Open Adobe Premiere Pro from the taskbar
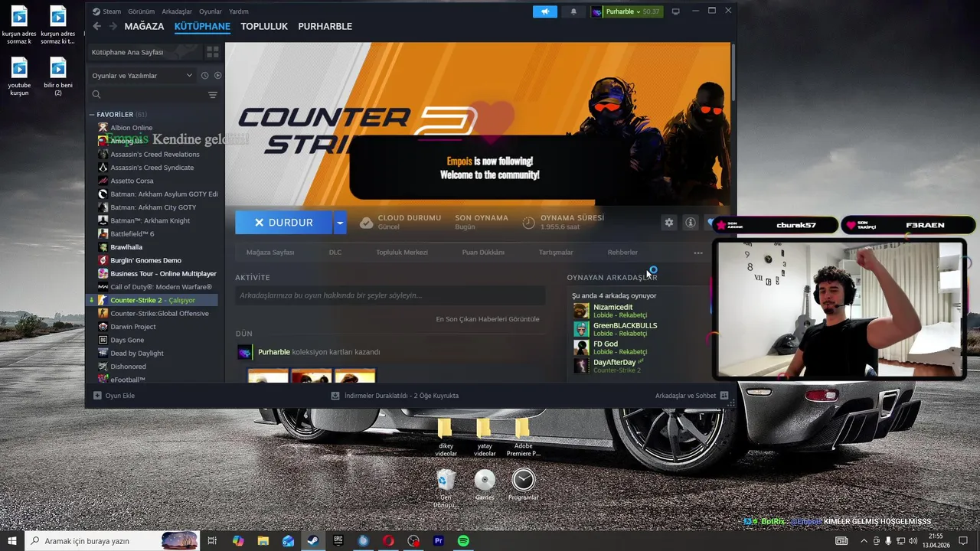The width and height of the screenshot is (980, 551). [x=439, y=541]
